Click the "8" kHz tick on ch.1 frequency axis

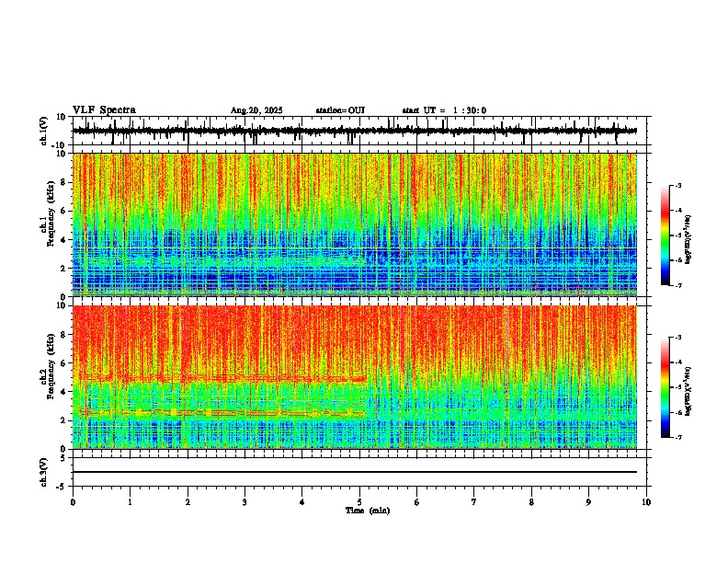click(x=63, y=182)
